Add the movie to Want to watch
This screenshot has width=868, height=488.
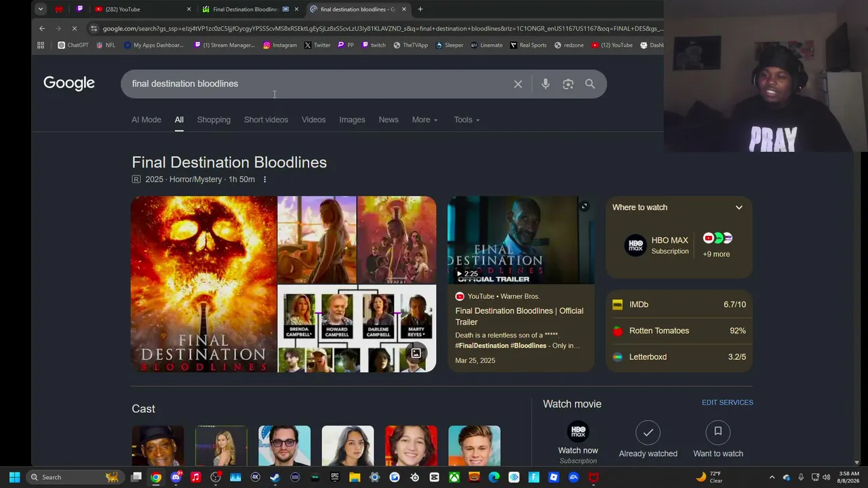(x=718, y=441)
